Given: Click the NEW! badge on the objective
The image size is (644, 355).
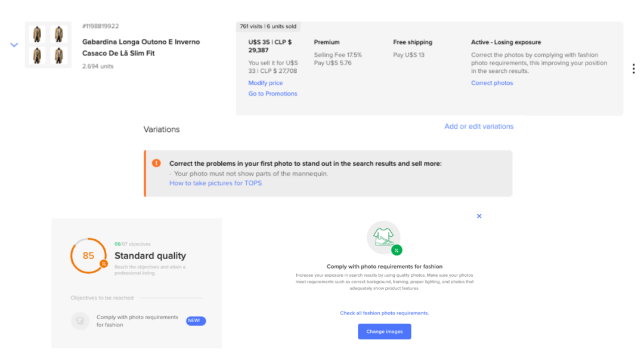Looking at the screenshot, I should pos(196,321).
